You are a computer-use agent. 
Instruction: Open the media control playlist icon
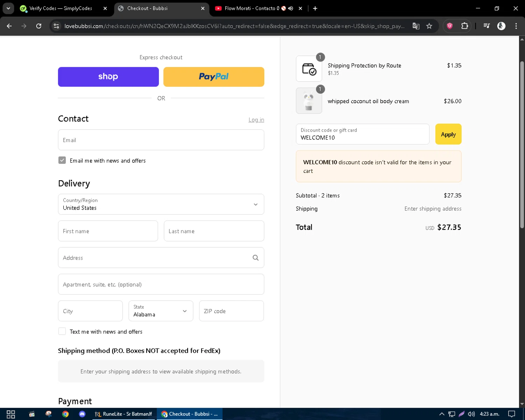tap(486, 26)
